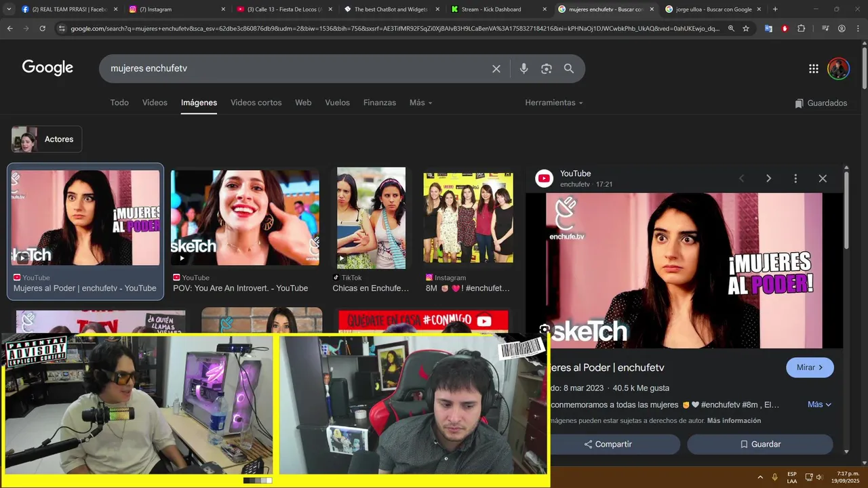Viewport: 868px width, 488px height.
Task: Open Chicas en Enchufe TikTok thumbnail
Action: pos(371,218)
